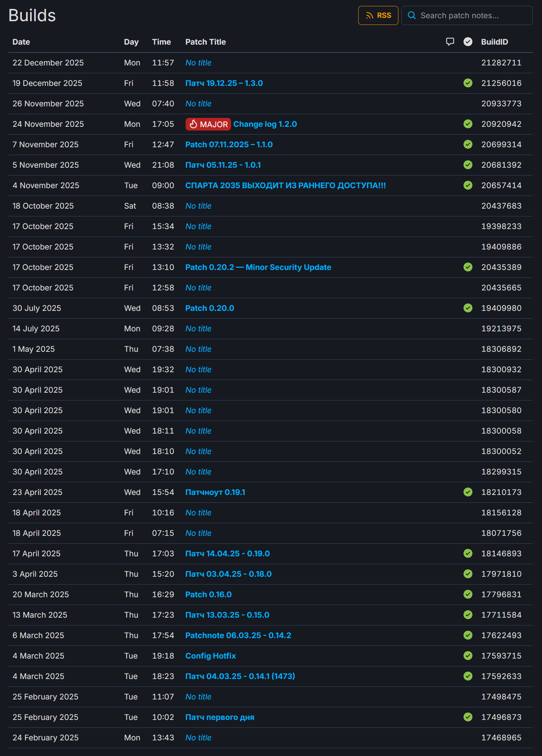Screen dimensions: 542x756
Task: Click the magnifier search icon
Action: (x=411, y=16)
